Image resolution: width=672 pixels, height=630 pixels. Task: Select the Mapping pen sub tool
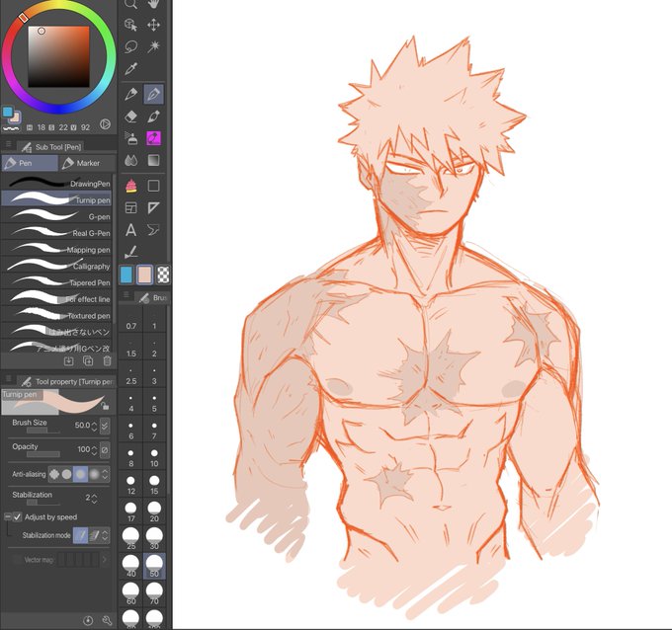click(56, 249)
